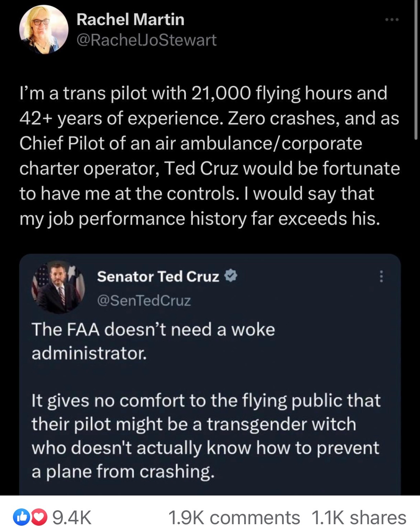Click the 'my job performance history' text line
Image resolution: width=420 pixels, height=526 pixels.
pyautogui.click(x=199, y=219)
